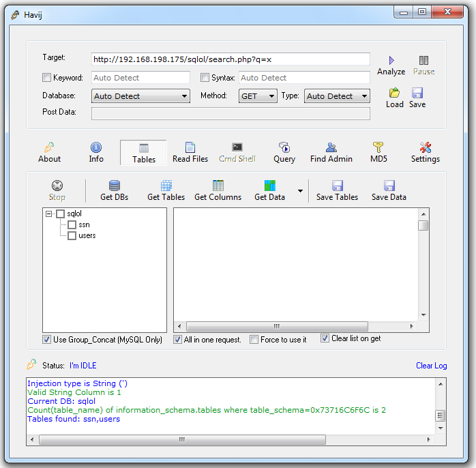
Task: Click the Syntax Auto Detect field
Action: pos(304,78)
